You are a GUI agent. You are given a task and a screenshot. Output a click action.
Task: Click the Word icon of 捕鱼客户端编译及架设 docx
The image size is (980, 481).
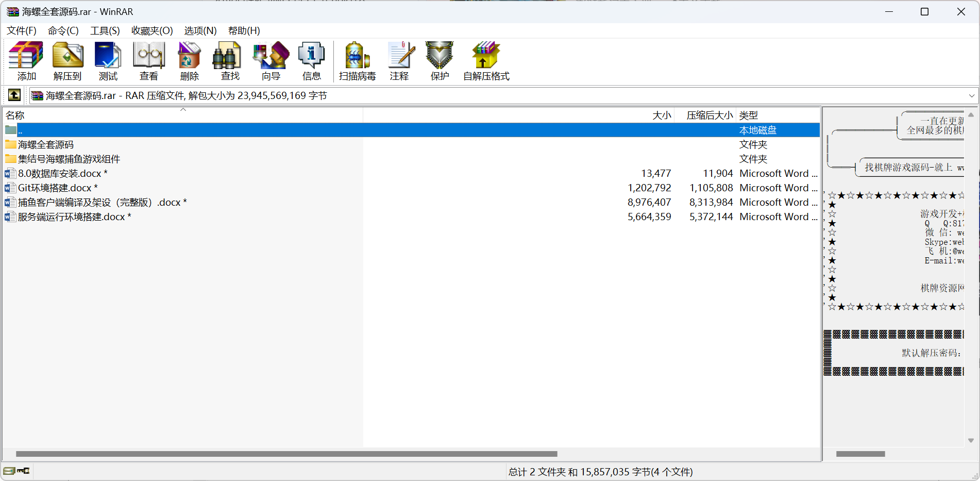[x=10, y=202]
